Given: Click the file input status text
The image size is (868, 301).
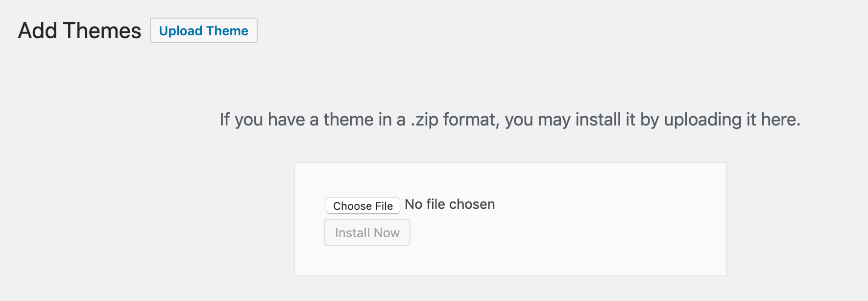Looking at the screenshot, I should [x=450, y=204].
